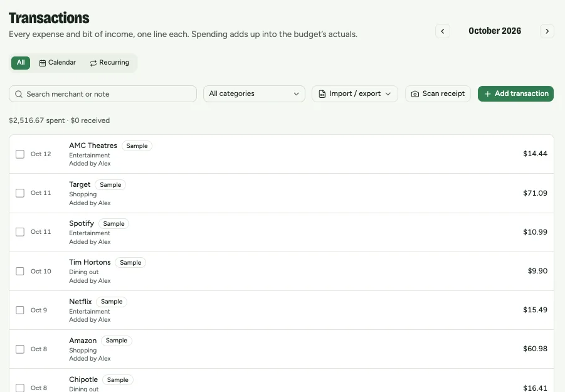Focus the Search merchant or note field
This screenshot has width=565, height=392.
(103, 93)
